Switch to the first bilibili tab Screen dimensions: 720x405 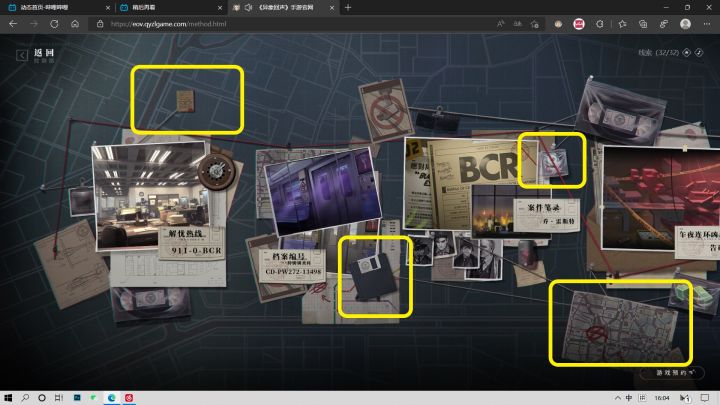pos(57,7)
